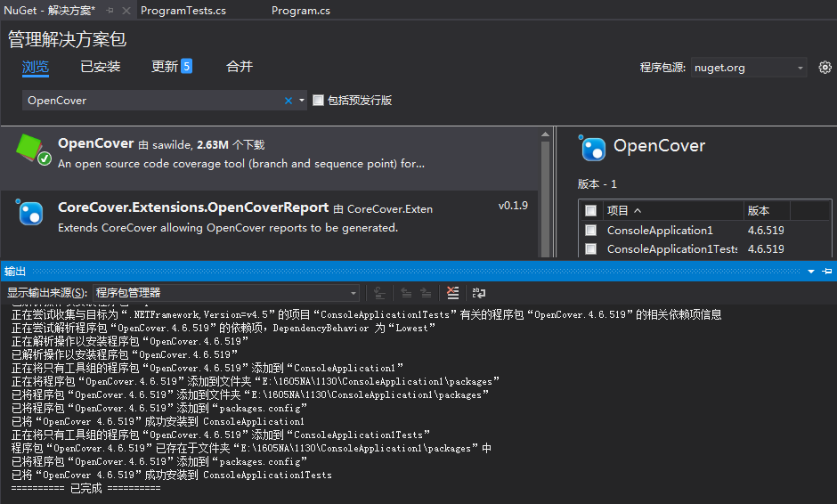This screenshot has height=504, width=837.
Task: Click the OpenCover green package icon
Action: coord(32,149)
